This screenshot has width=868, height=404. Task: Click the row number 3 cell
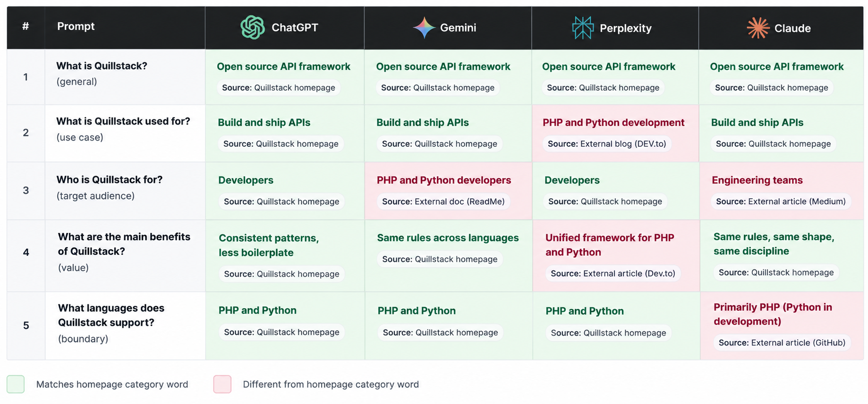point(26,191)
